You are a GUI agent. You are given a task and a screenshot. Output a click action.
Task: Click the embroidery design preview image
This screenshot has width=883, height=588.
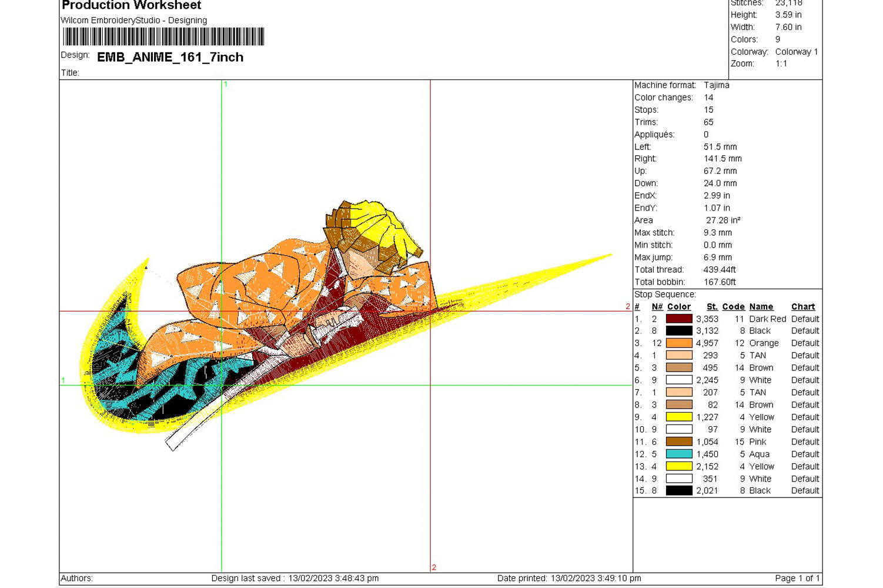(x=346, y=326)
